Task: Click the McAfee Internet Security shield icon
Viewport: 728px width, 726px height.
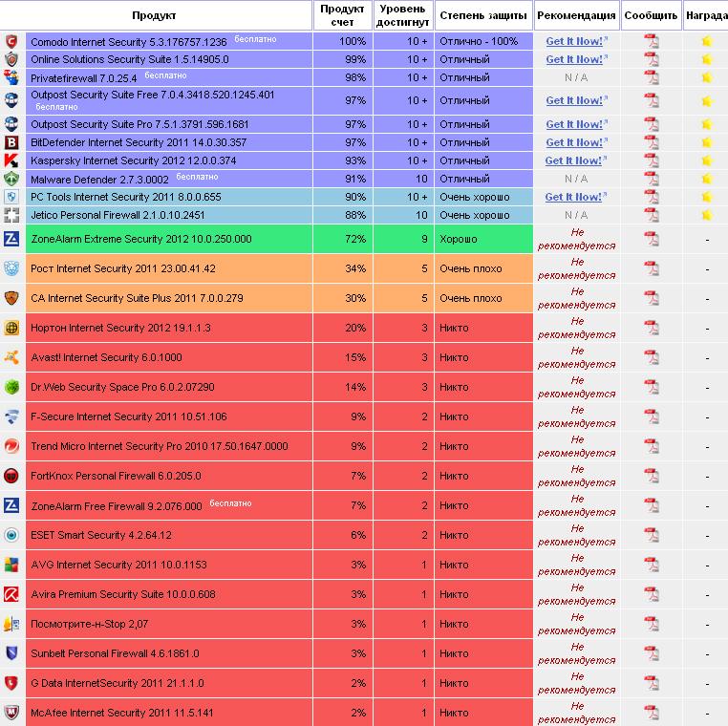Action: [x=11, y=713]
